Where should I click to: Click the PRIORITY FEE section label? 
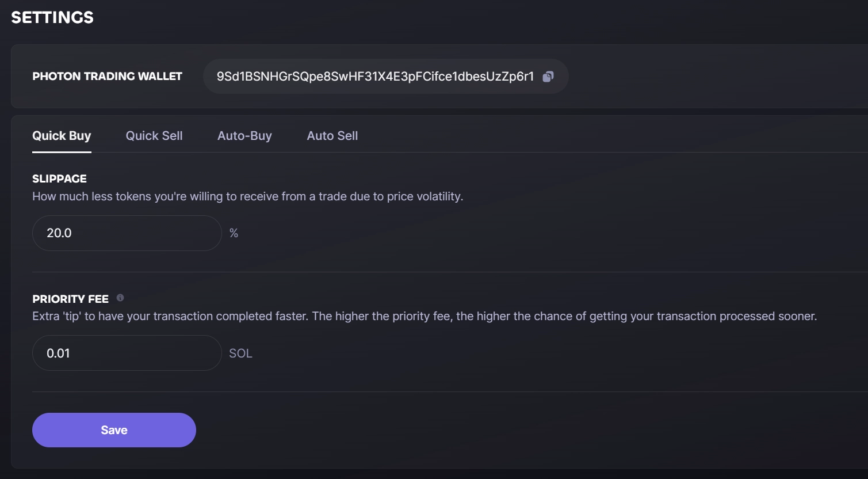pos(70,299)
